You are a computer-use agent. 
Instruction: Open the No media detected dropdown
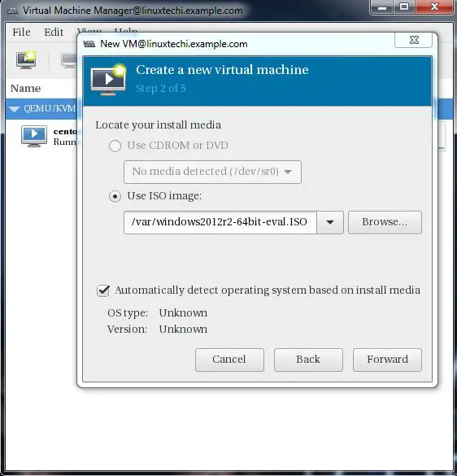[x=212, y=172]
